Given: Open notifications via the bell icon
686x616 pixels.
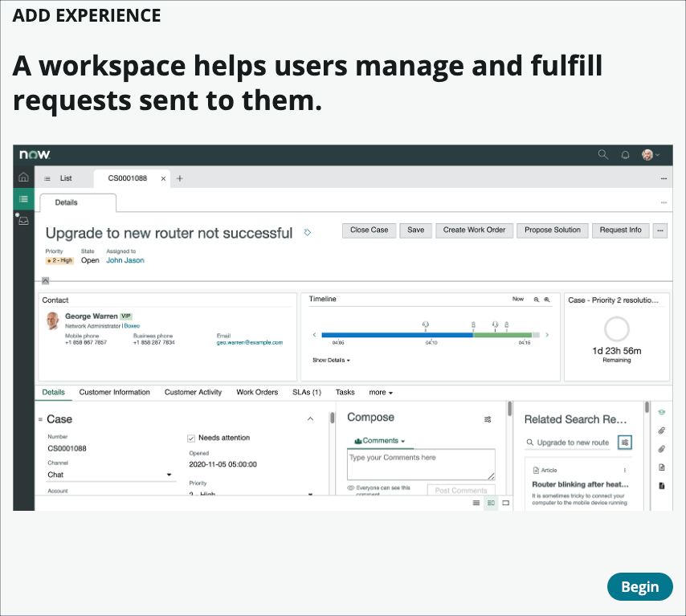Looking at the screenshot, I should (625, 154).
